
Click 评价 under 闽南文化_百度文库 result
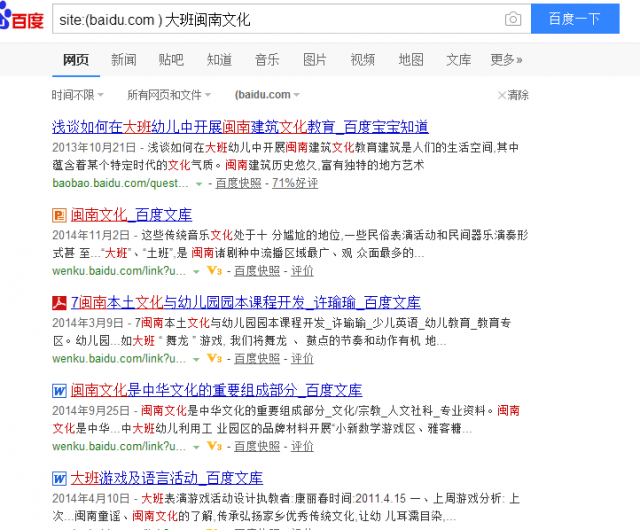pos(302,271)
